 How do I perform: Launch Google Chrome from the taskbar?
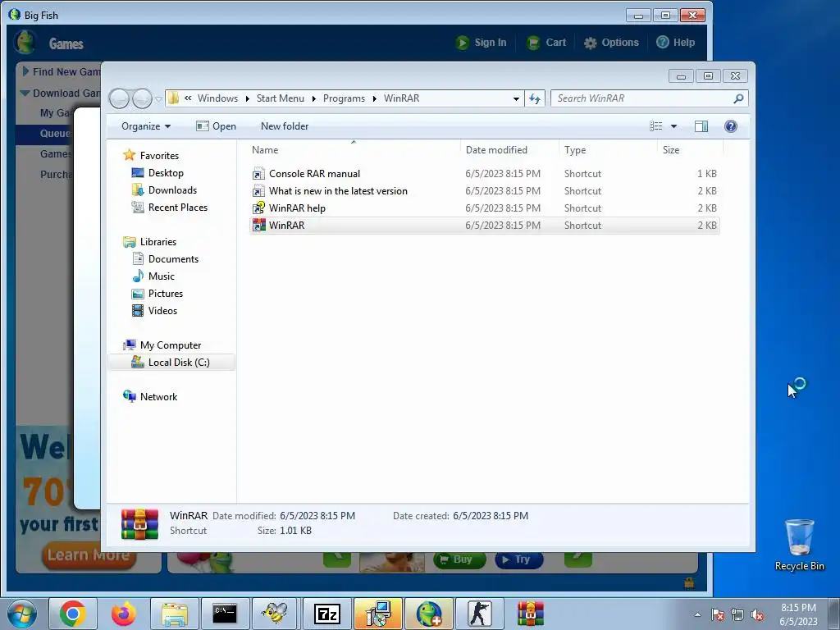[73, 614]
